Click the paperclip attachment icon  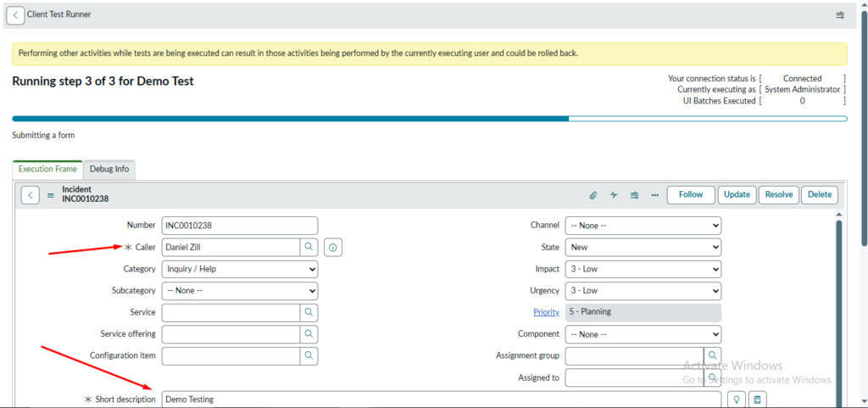pyautogui.click(x=593, y=195)
